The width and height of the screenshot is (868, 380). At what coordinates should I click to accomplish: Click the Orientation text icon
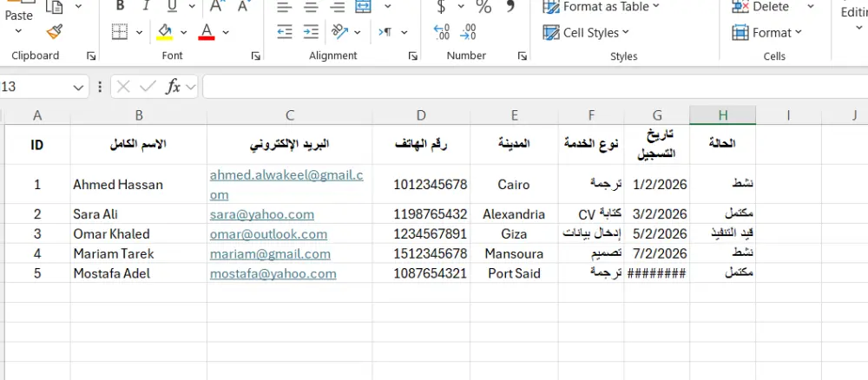[339, 32]
